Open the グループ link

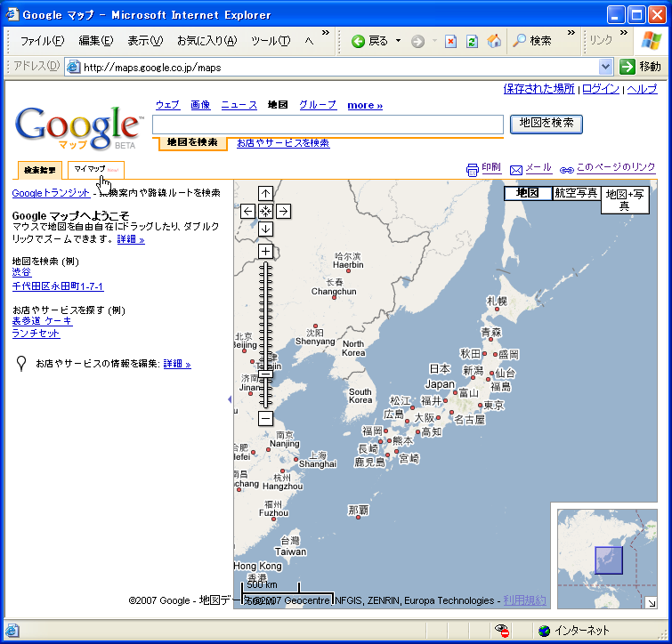[318, 105]
